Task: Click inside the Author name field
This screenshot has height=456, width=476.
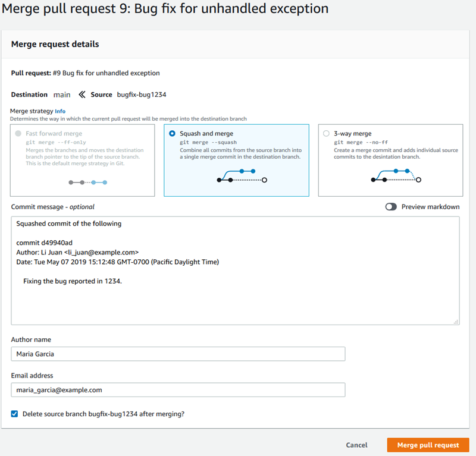Action: (178, 354)
